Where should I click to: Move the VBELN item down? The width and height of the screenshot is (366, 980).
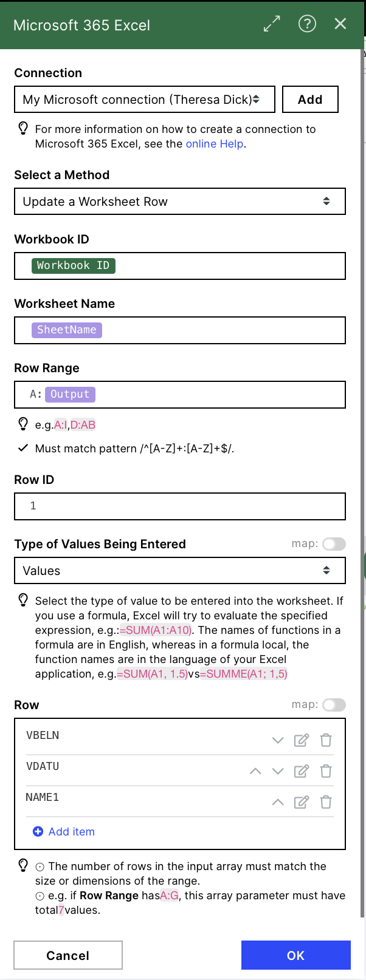click(278, 740)
